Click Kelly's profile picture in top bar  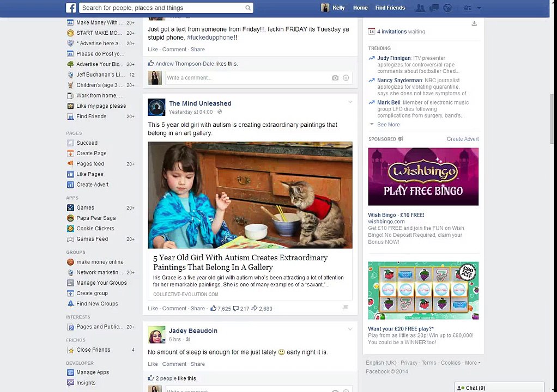pyautogui.click(x=325, y=8)
